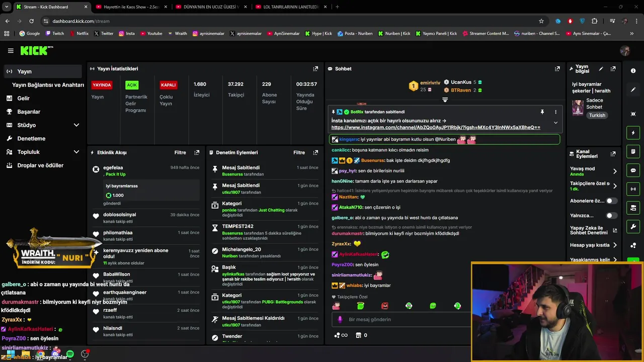The width and height of the screenshot is (644, 362).
Task: Select Yayın in the left sidebar
Action: pos(42,71)
